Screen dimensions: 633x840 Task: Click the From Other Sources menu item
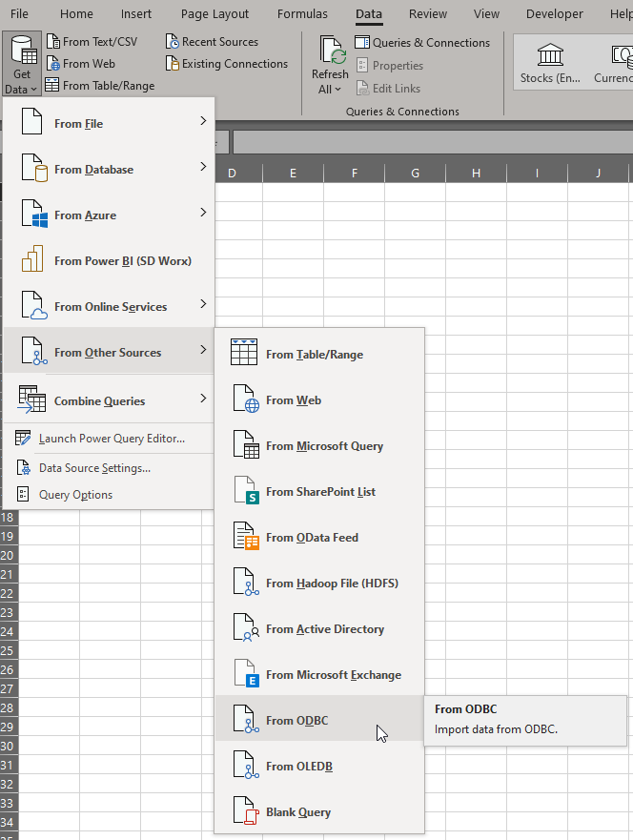(x=109, y=352)
